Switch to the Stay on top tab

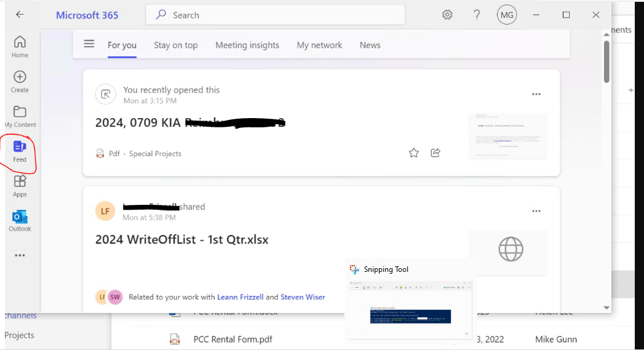[176, 45]
